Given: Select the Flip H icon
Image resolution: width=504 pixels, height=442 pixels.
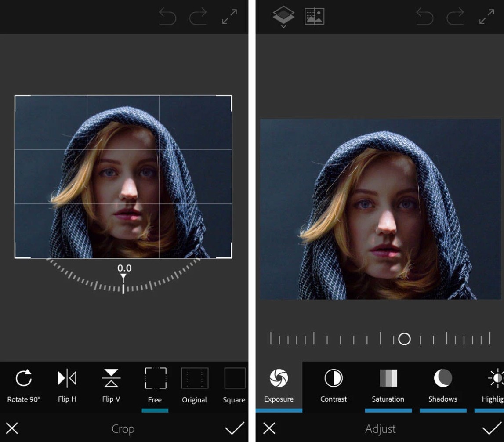Looking at the screenshot, I should (67, 385).
